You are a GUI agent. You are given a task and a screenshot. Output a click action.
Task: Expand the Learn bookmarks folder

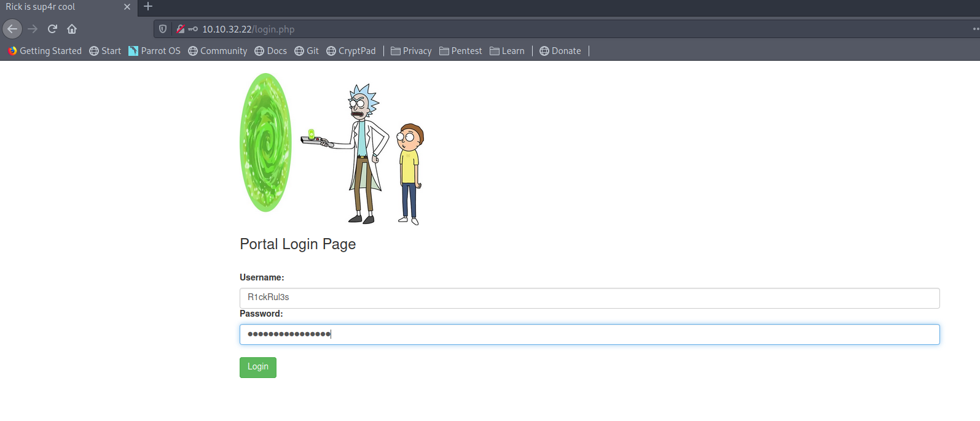(507, 51)
